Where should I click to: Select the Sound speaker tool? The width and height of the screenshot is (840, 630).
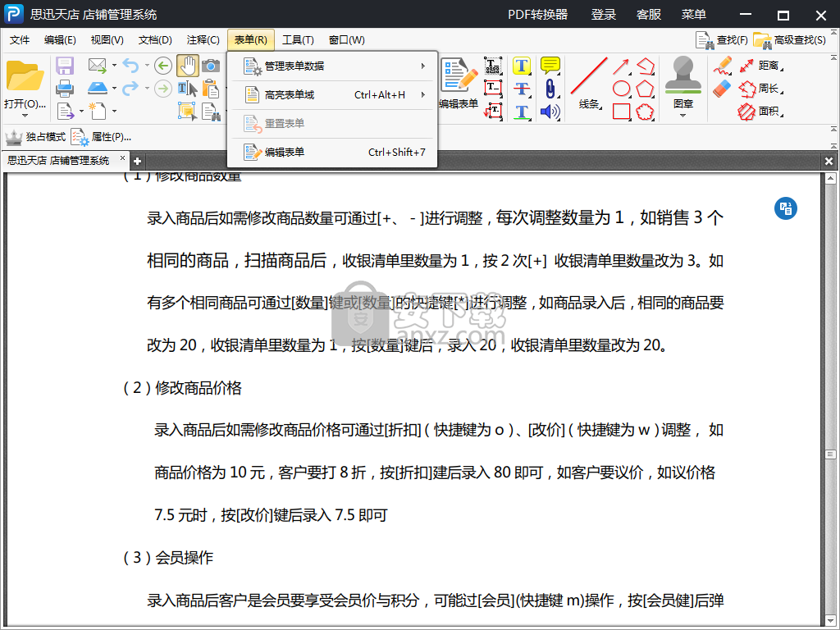[x=550, y=112]
